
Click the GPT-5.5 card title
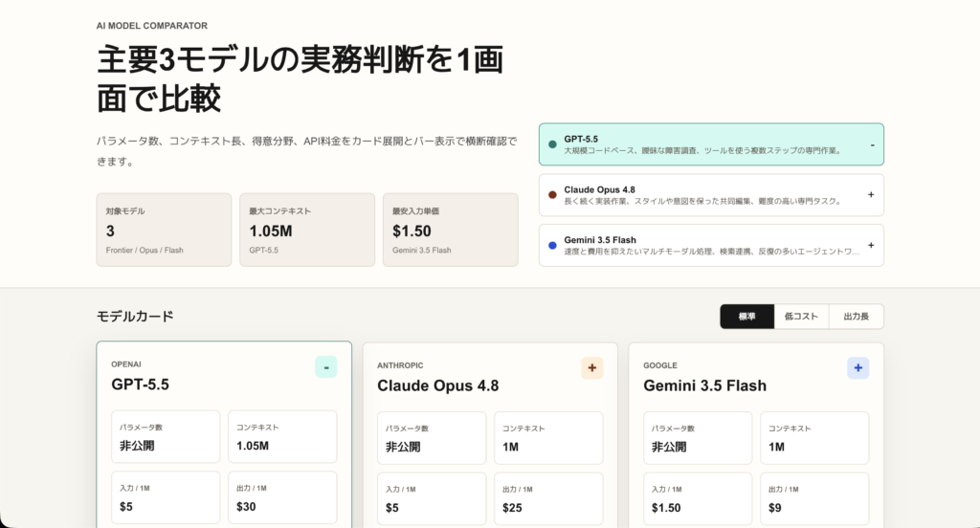pos(140,385)
